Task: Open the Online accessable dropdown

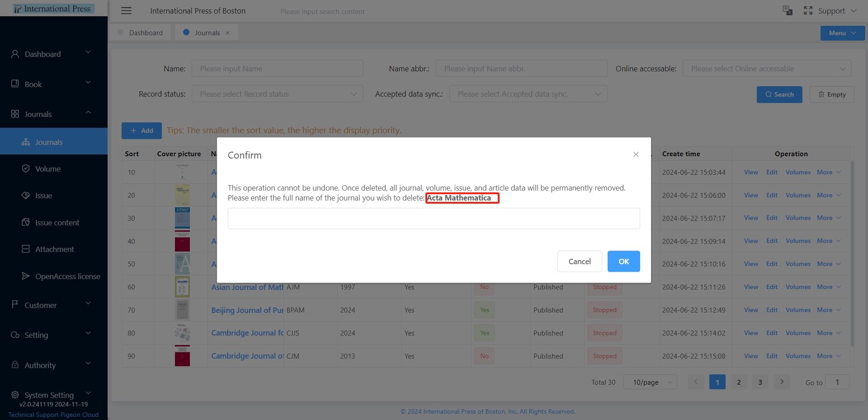Action: click(x=767, y=69)
